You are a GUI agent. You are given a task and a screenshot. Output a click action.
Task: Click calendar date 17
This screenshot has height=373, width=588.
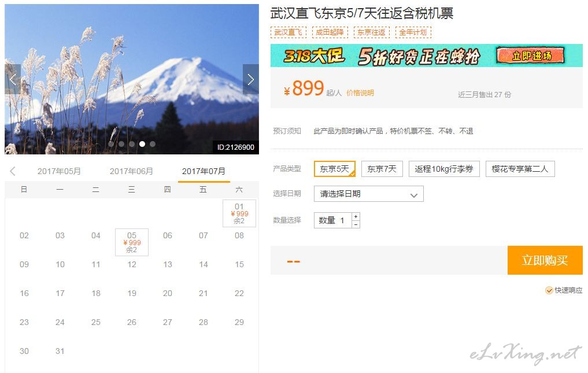[x=60, y=293]
